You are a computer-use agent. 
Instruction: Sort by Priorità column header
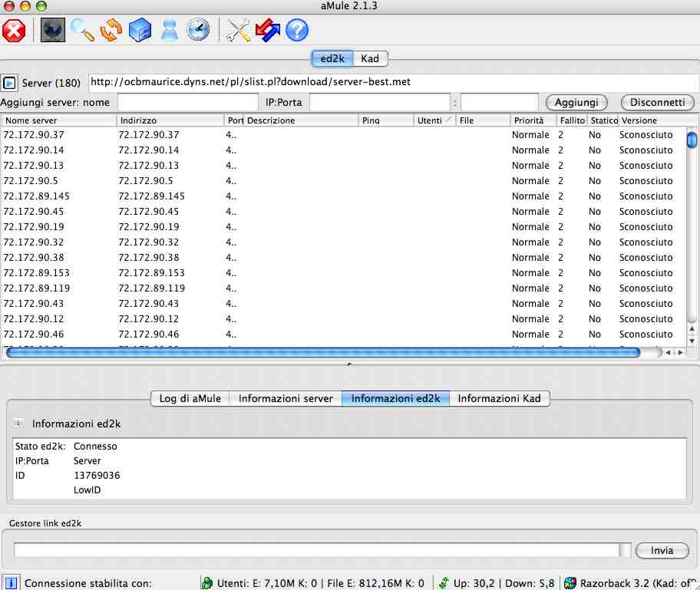coord(533,120)
